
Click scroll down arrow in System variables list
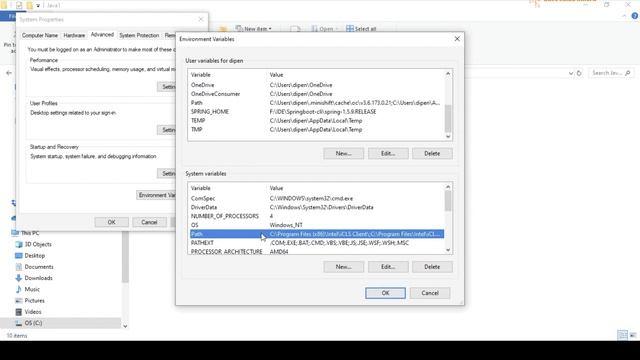point(448,250)
